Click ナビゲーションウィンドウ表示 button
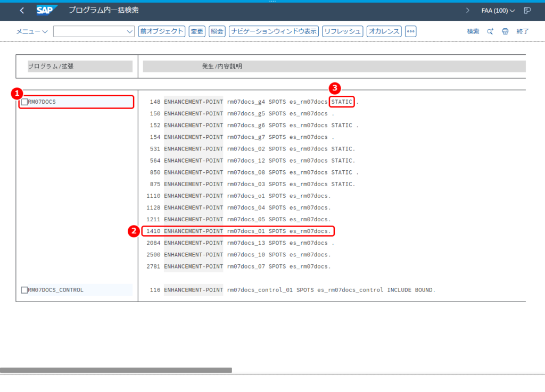The height and width of the screenshot is (392, 545). [274, 31]
